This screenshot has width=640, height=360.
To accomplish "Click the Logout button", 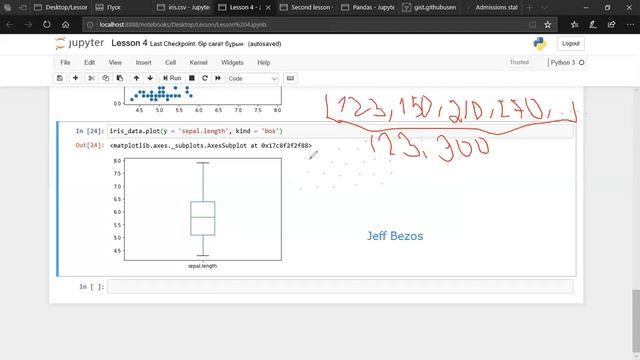I will (571, 43).
